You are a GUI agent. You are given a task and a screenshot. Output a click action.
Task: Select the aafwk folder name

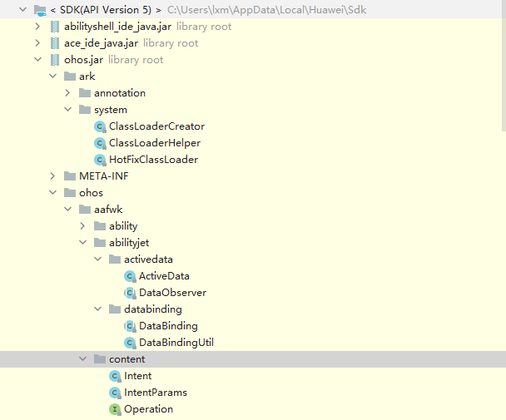(108, 210)
